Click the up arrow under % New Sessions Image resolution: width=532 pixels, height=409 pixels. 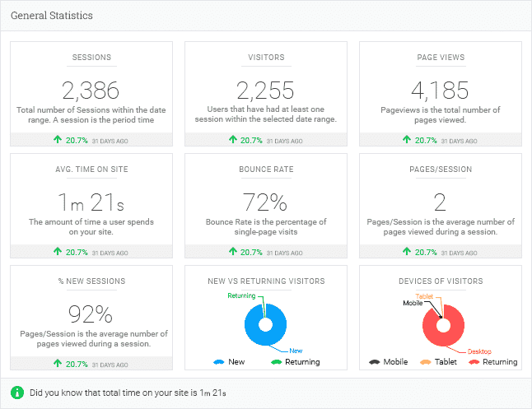(58, 363)
